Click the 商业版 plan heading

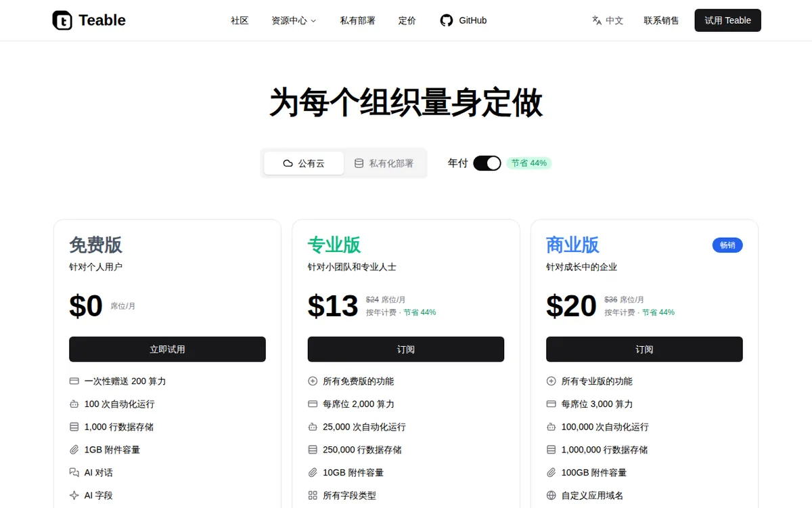(x=573, y=245)
